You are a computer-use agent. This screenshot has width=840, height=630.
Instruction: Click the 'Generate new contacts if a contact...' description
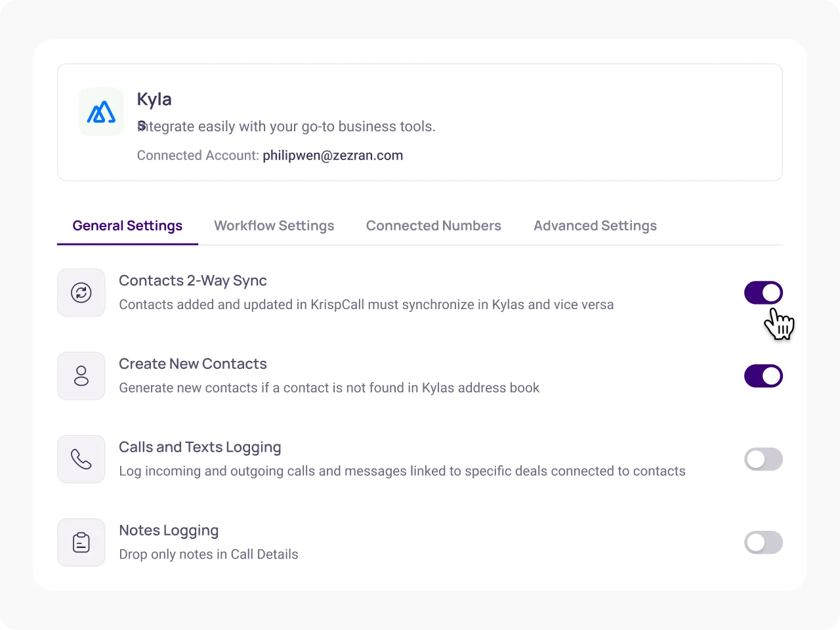click(x=329, y=388)
